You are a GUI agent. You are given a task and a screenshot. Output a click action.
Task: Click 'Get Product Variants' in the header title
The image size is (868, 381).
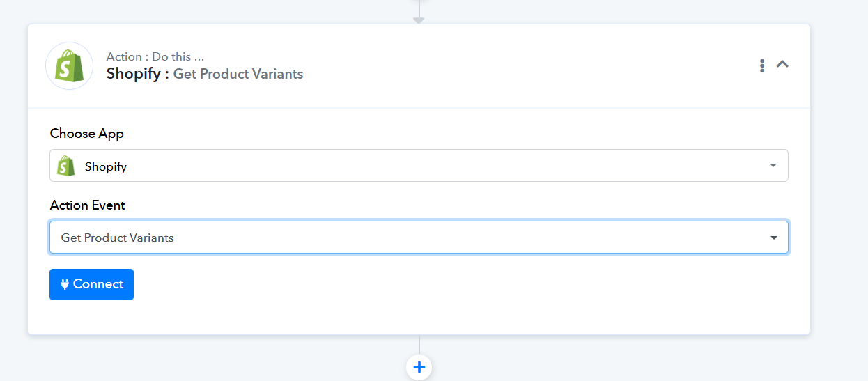[238, 74]
